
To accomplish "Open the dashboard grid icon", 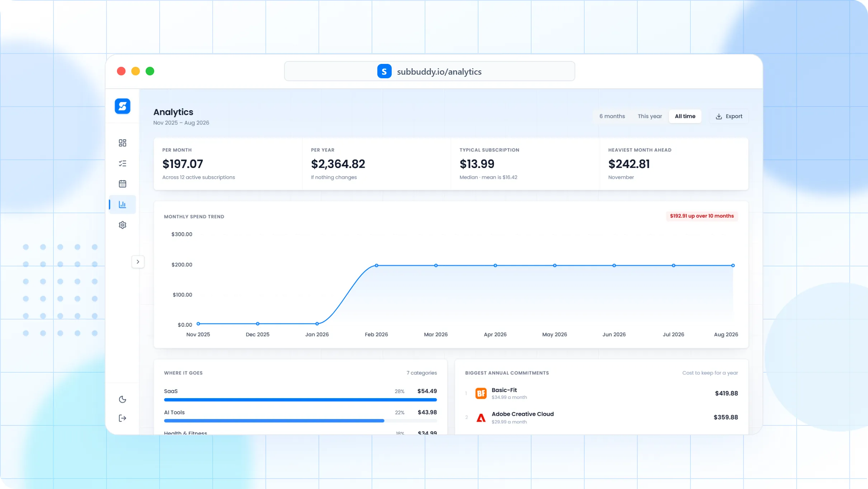I will click(122, 143).
